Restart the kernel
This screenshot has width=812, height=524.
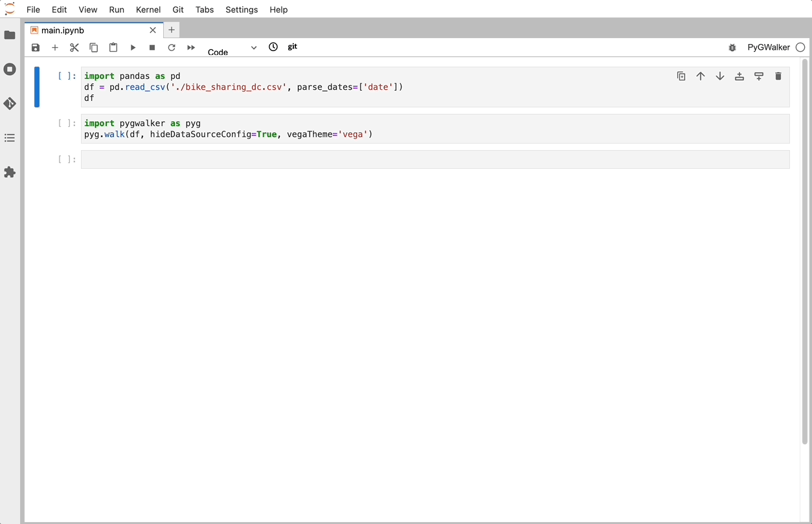(172, 47)
